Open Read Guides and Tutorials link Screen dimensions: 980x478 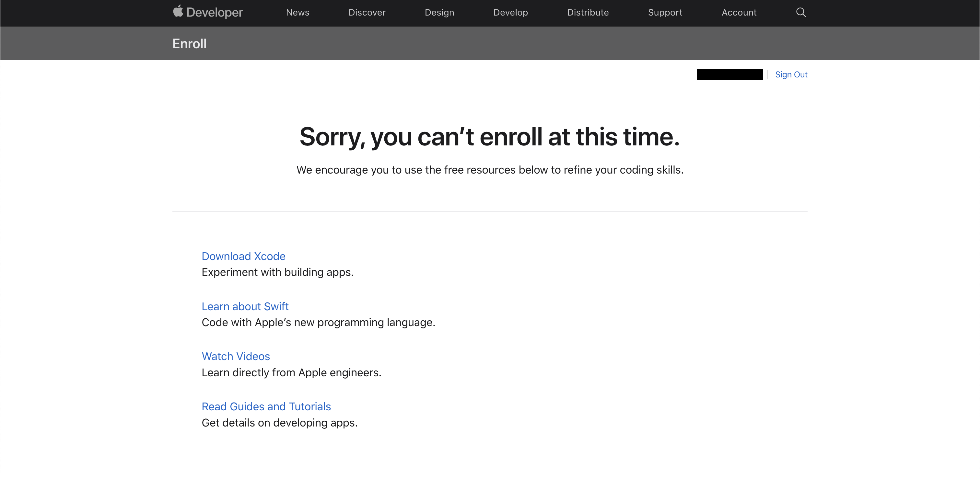pyautogui.click(x=266, y=406)
